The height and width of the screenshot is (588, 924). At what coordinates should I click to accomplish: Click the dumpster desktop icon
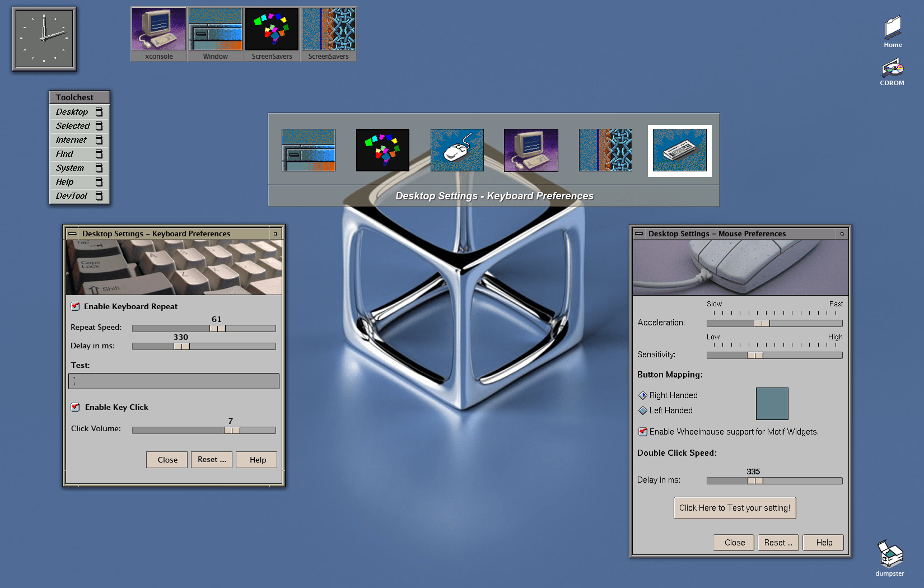click(890, 558)
